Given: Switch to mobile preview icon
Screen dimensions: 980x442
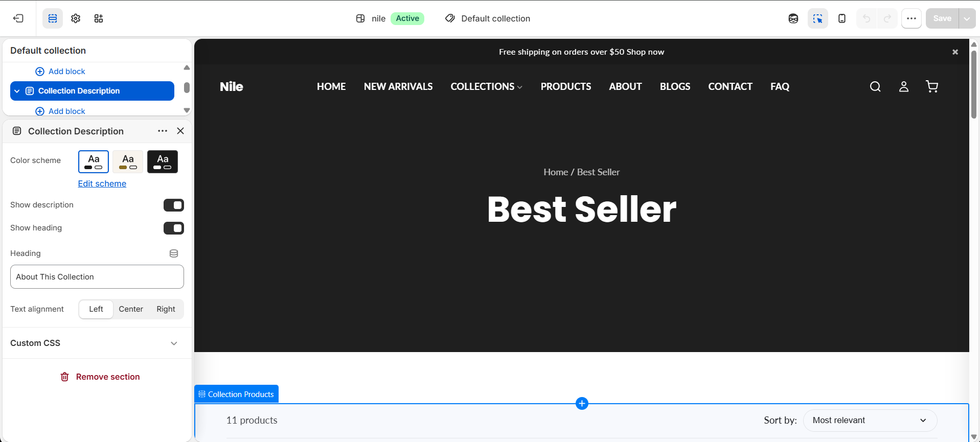Looking at the screenshot, I should pos(842,18).
